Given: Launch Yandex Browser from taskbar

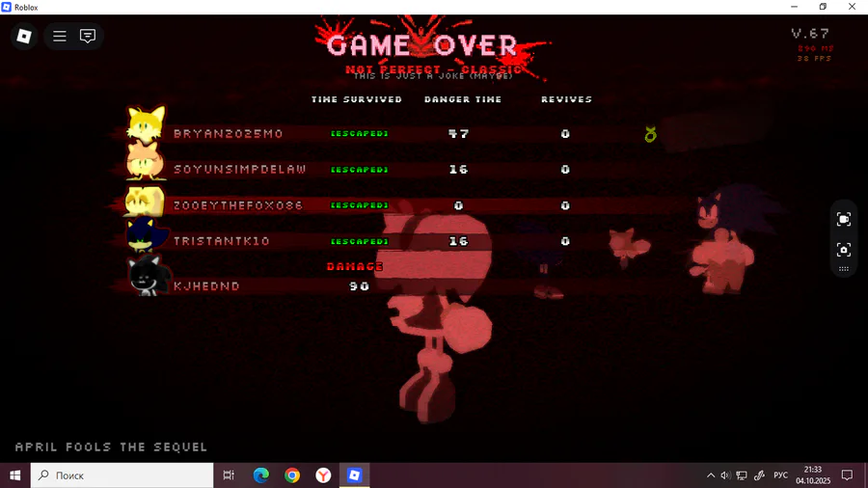Looking at the screenshot, I should pyautogui.click(x=323, y=475).
